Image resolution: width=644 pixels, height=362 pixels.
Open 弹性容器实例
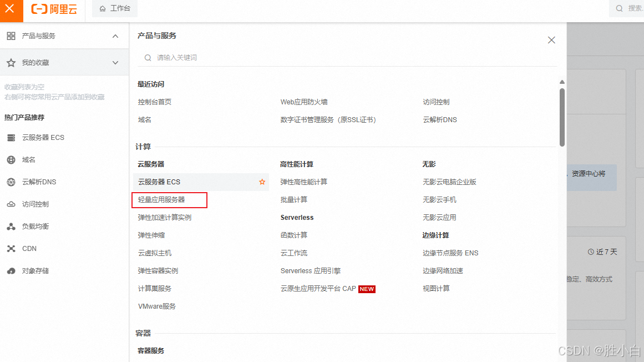click(158, 271)
